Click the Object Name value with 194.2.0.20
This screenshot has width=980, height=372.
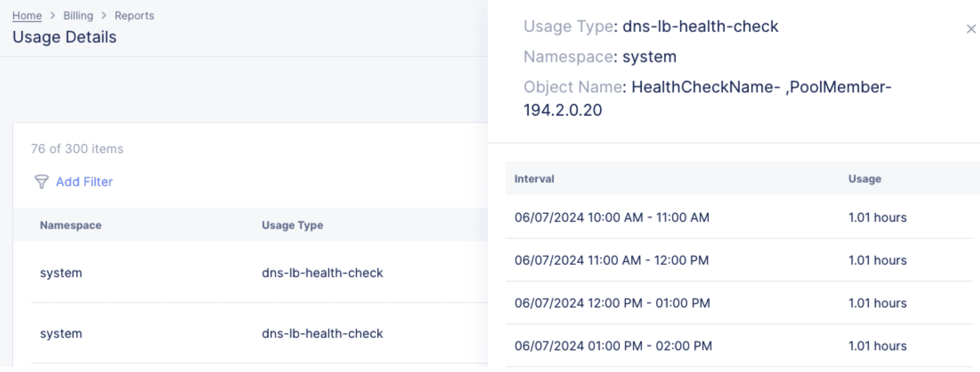(707, 98)
